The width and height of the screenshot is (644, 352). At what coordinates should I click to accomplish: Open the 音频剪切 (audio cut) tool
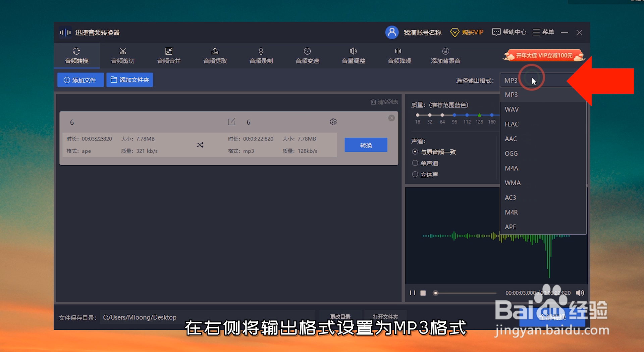tap(122, 55)
